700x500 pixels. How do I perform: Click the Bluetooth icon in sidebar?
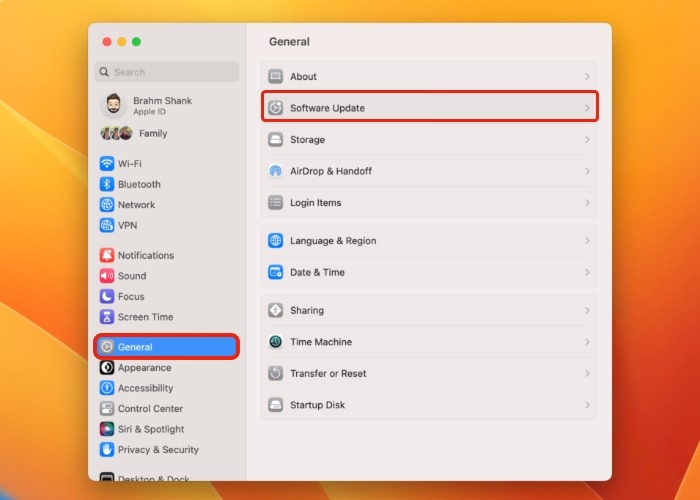(107, 184)
